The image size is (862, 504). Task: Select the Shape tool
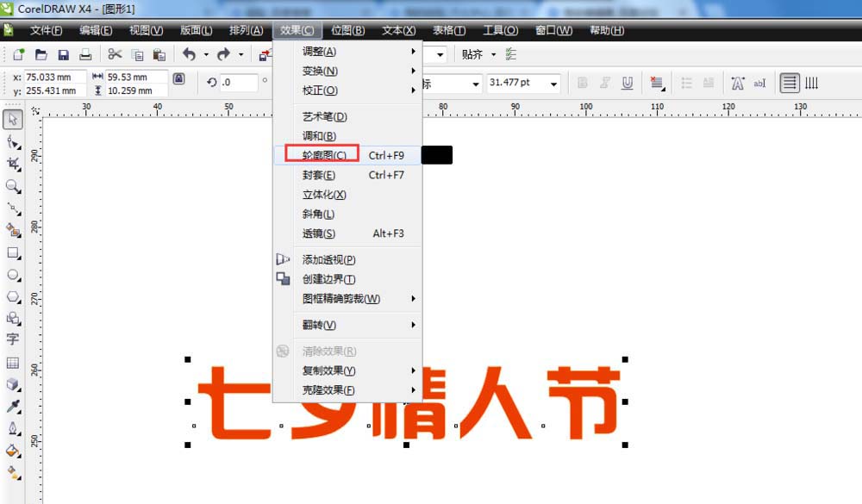13,143
